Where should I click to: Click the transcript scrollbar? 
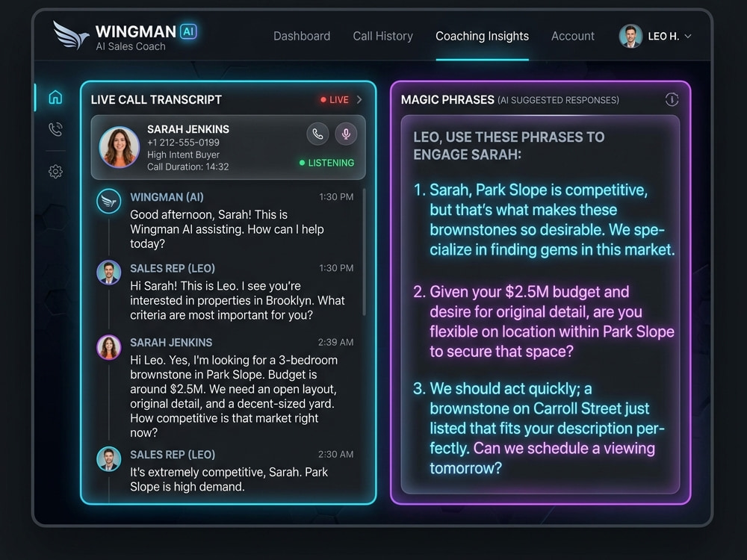365,252
